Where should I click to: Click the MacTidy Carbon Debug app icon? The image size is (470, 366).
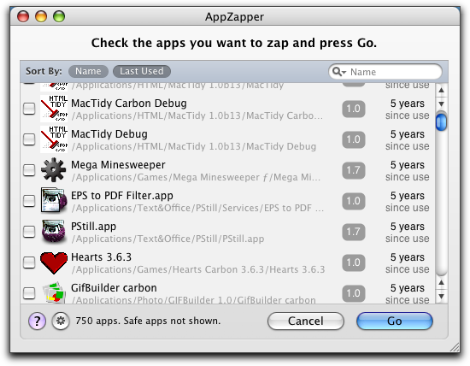coord(54,109)
